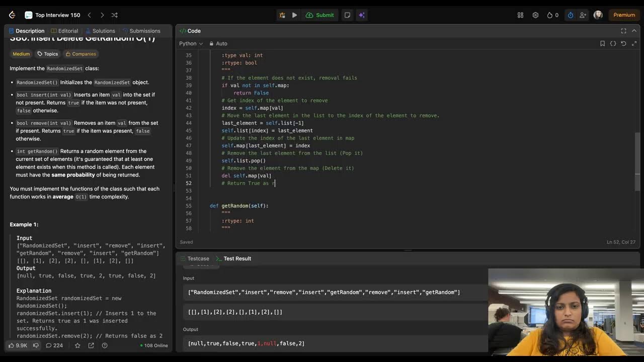Click the Premium button

[624, 15]
